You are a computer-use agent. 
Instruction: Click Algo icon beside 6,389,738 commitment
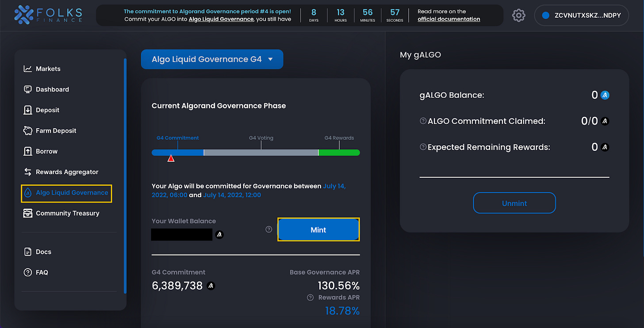point(211,286)
